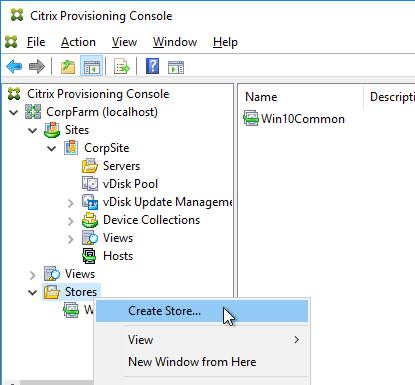Expand the Device Collections node
Viewport: 415px width, 385px height.
tap(71, 221)
